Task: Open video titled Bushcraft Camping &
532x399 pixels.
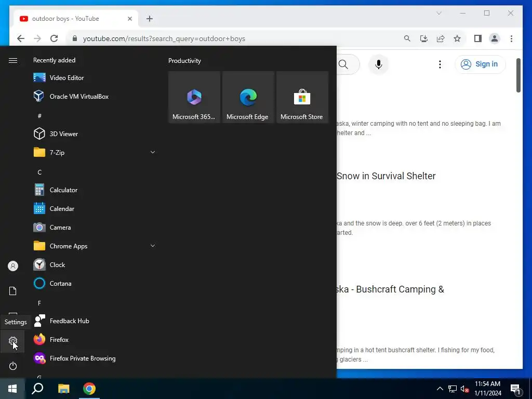Action: tap(390, 289)
